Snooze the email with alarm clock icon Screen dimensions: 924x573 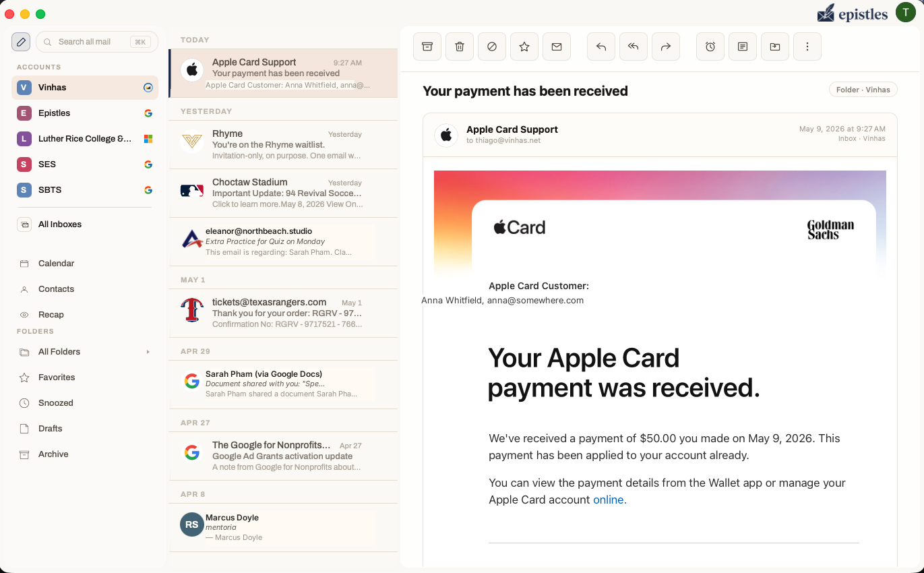tap(710, 47)
